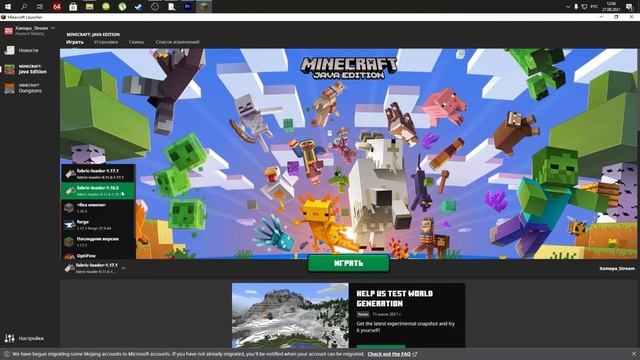Screen dimensions: 640x360
Task: Open the red 64 app in taskbar
Action: coord(57,7)
